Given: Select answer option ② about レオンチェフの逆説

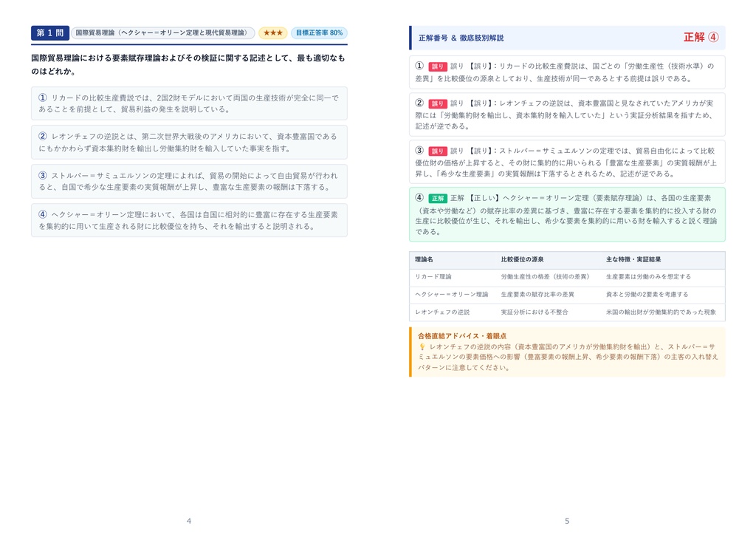Looking at the screenshot, I should point(189,143).
